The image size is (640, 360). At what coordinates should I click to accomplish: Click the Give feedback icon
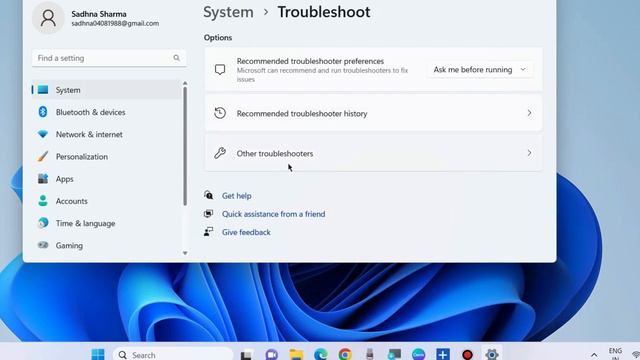(209, 232)
